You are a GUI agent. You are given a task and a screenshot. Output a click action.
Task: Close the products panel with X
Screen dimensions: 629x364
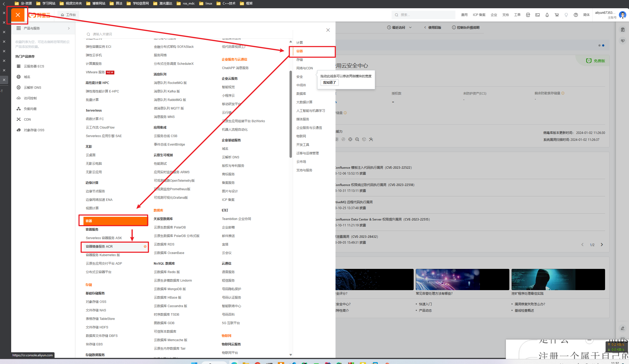(x=328, y=30)
